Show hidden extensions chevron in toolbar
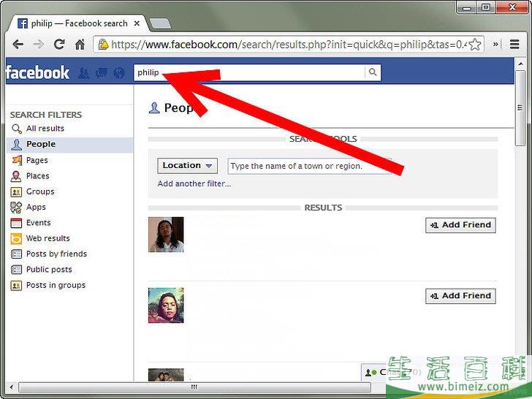Viewport: 532px width, 399px height. [495, 44]
